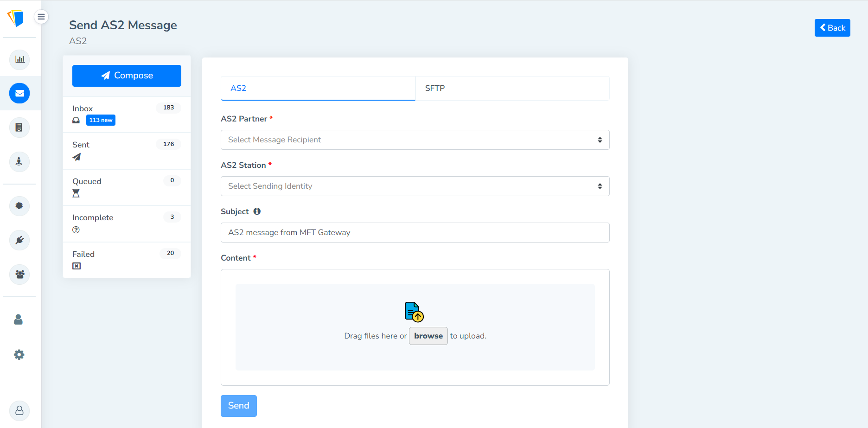The height and width of the screenshot is (428, 868).
Task: Click the Compose button
Action: 126,75
